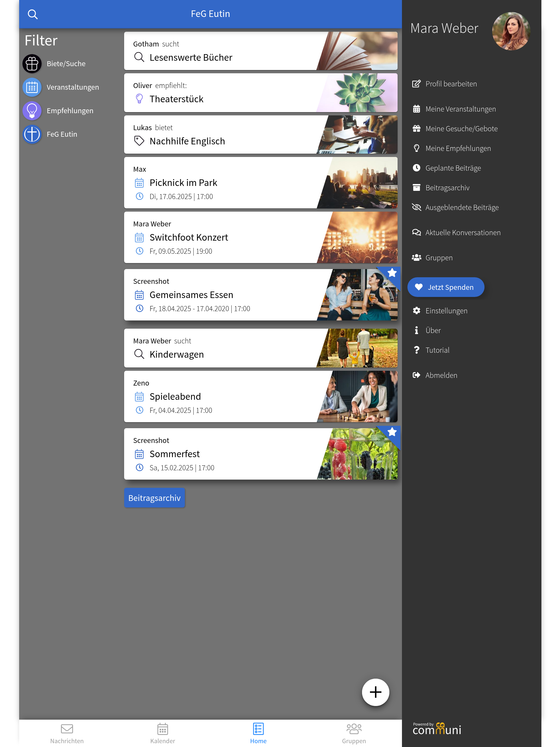The height and width of the screenshot is (747, 560).
Task: Toggle the Empfehlungen lightbulb filter icon
Action: click(32, 110)
